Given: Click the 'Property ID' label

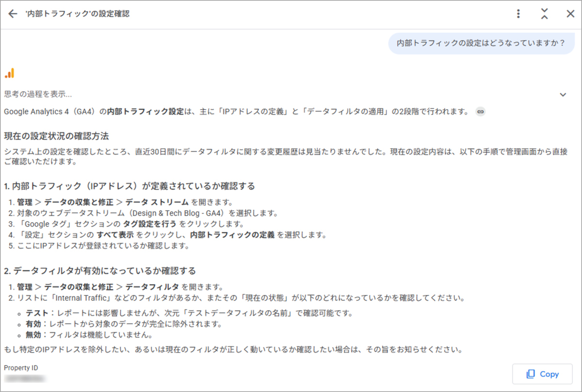Looking at the screenshot, I should (x=21, y=368).
